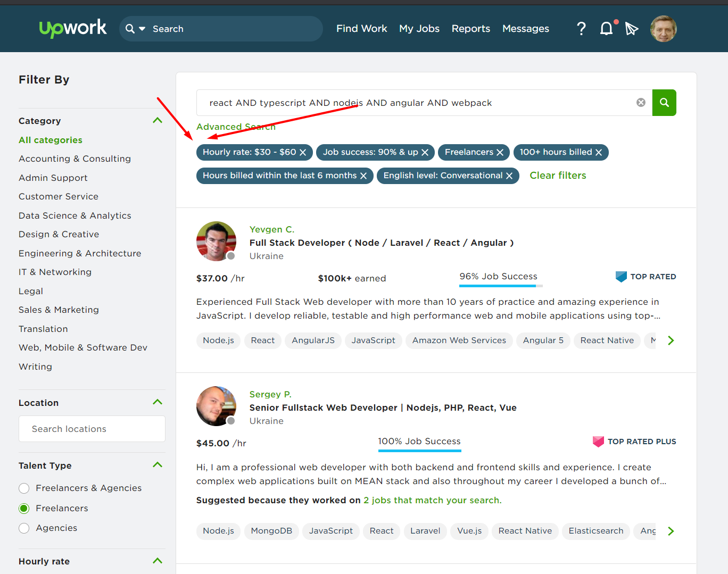Viewport: 728px width, 574px height.
Task: Select the Freelancers radio option
Action: [24, 509]
